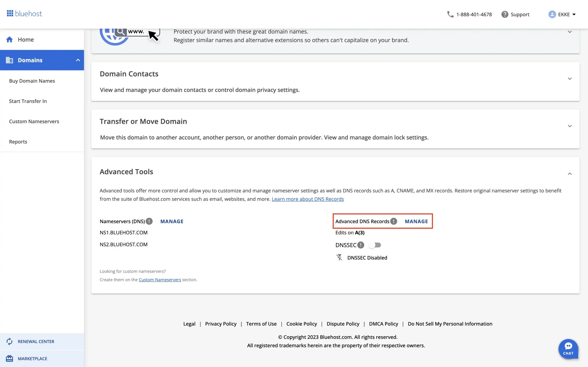Expand the Domain Contacts section

click(x=570, y=78)
